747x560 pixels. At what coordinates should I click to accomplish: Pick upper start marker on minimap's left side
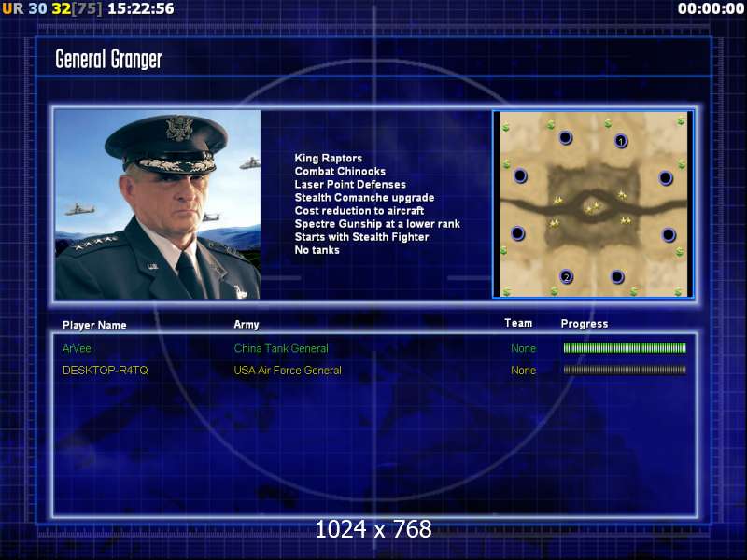(x=520, y=175)
